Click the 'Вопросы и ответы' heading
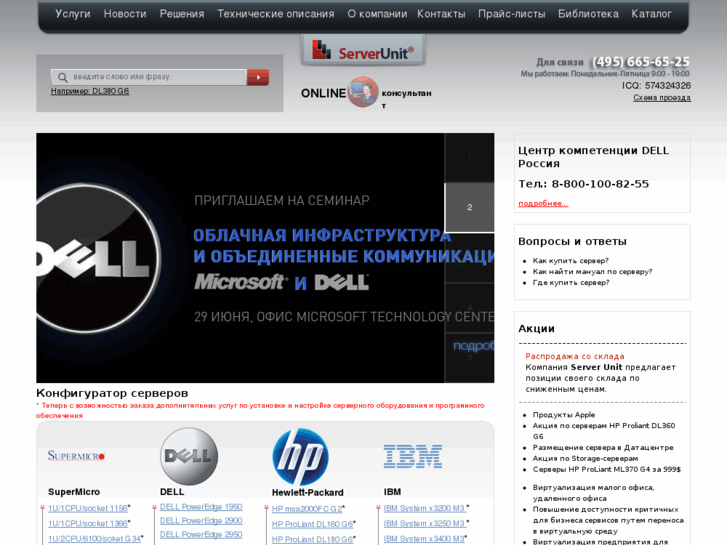The height and width of the screenshot is (545, 727). [572, 241]
